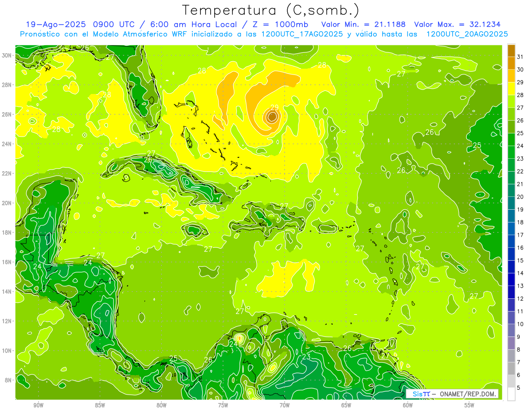Select the valid-until time "1200UTC_20AGO2025"
Image resolution: width=532 pixels, height=411 pixels.
point(467,34)
